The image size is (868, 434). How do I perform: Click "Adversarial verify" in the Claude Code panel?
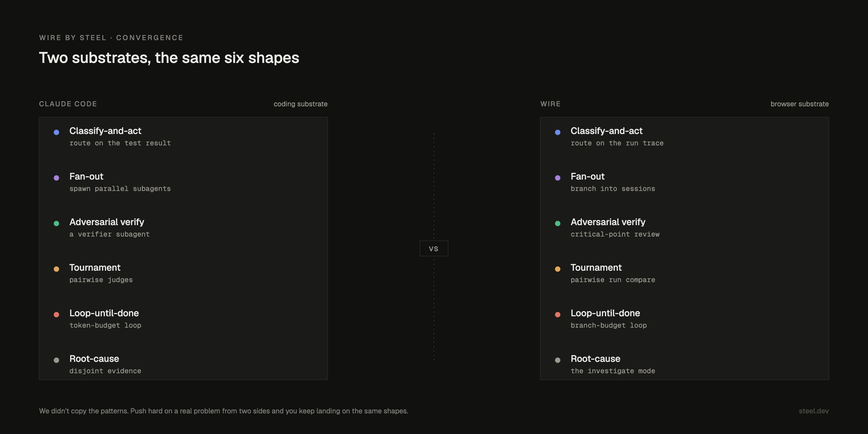pyautogui.click(x=107, y=222)
